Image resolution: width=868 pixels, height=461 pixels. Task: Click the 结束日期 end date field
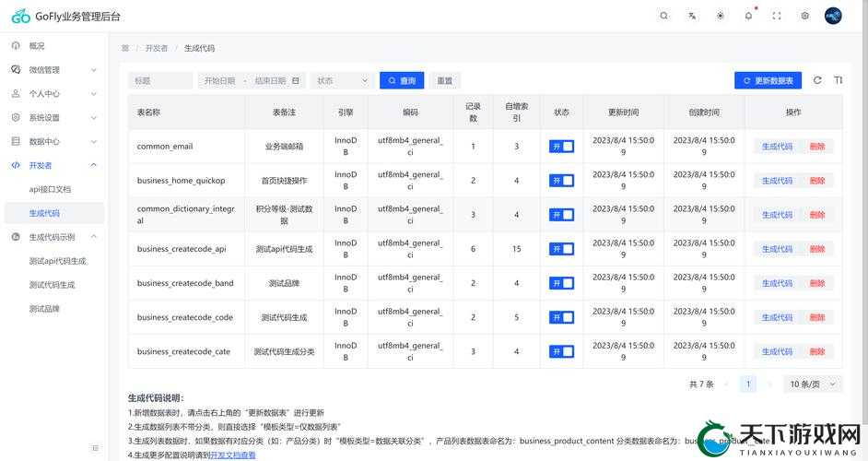[x=270, y=80]
